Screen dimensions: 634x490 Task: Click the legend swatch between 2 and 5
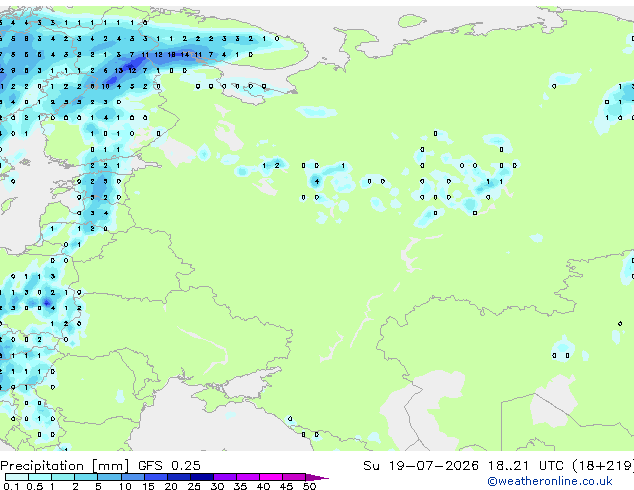click(x=86, y=477)
